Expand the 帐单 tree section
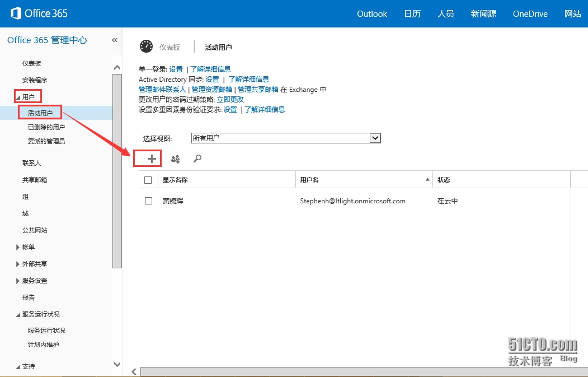The height and width of the screenshot is (377, 588). pos(18,247)
